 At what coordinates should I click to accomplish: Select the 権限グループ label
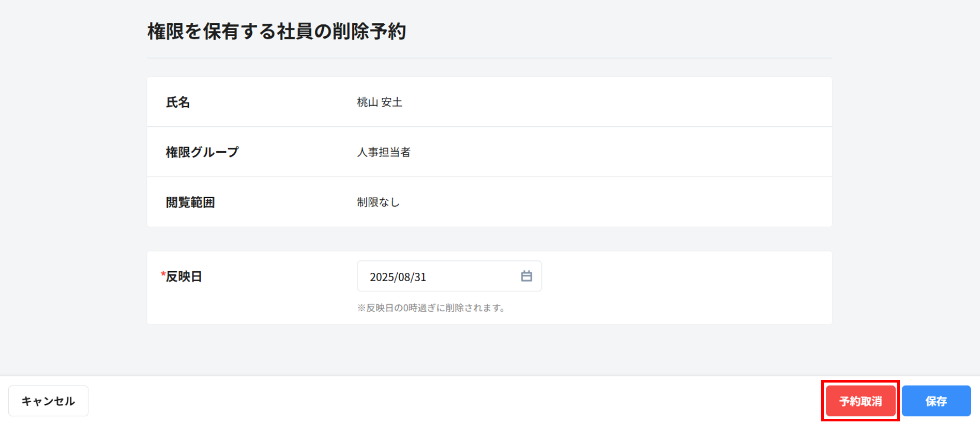[202, 152]
